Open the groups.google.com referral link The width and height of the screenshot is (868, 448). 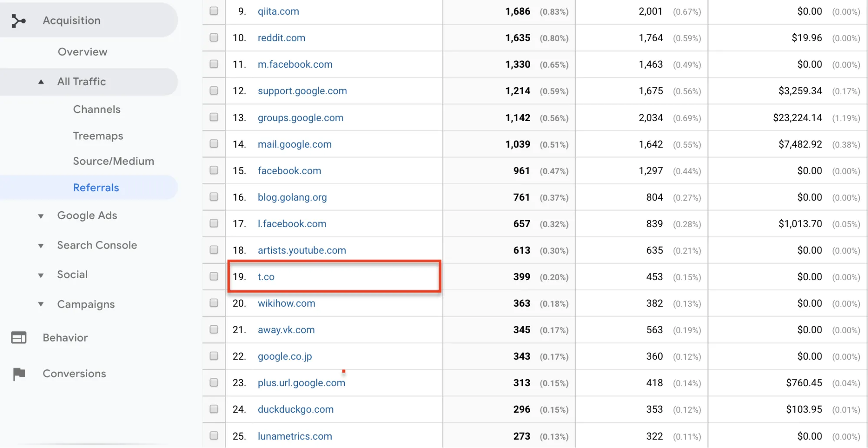(300, 118)
